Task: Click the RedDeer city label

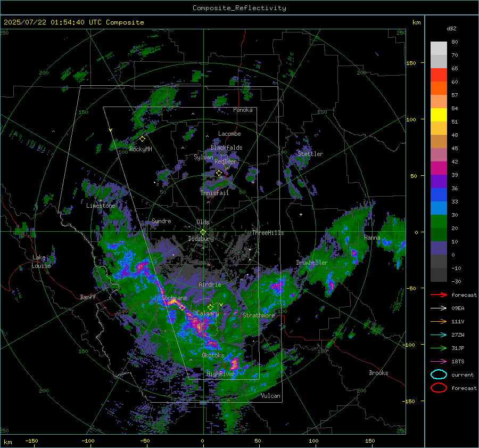Action: 226,161
